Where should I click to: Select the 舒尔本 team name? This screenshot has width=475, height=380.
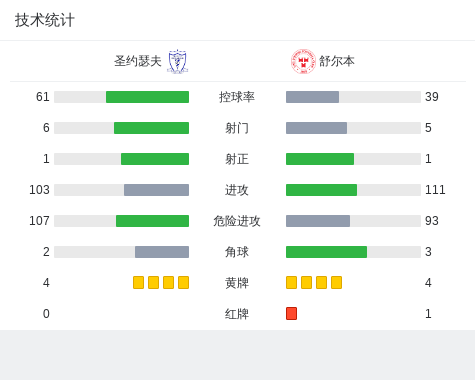pyautogui.click(x=337, y=61)
